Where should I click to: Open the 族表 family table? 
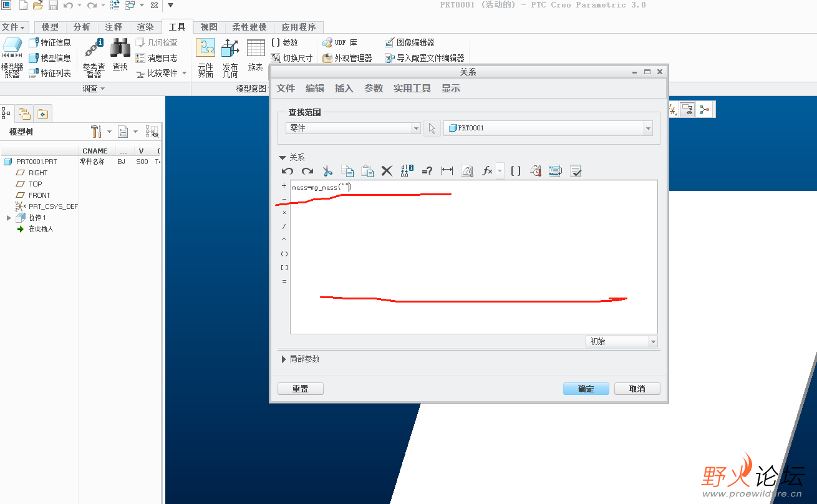click(x=256, y=55)
